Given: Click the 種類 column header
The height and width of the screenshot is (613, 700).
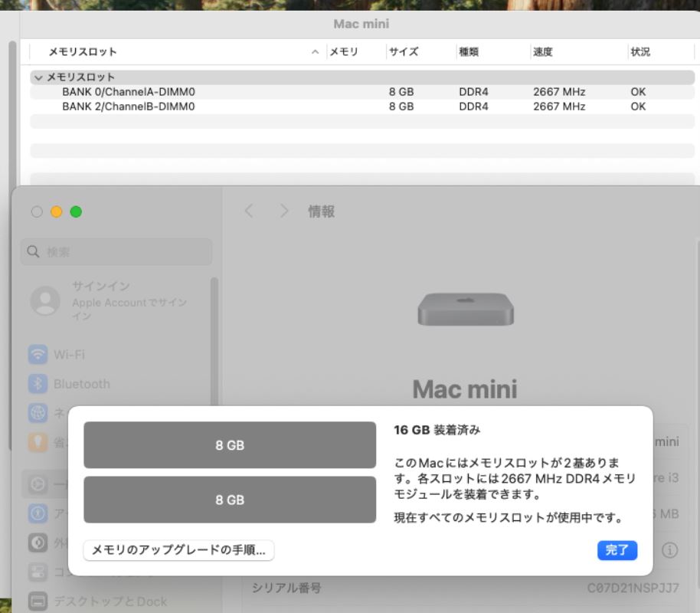Looking at the screenshot, I should pos(469,52).
